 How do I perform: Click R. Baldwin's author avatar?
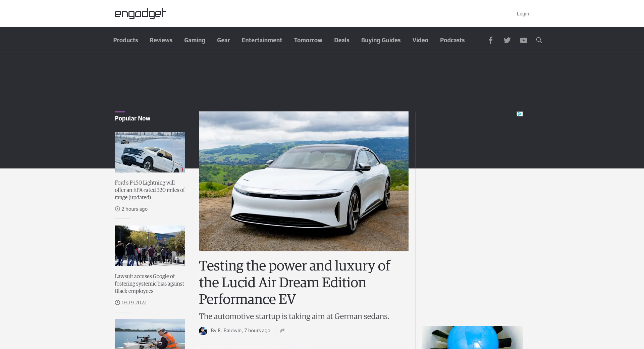click(x=203, y=331)
